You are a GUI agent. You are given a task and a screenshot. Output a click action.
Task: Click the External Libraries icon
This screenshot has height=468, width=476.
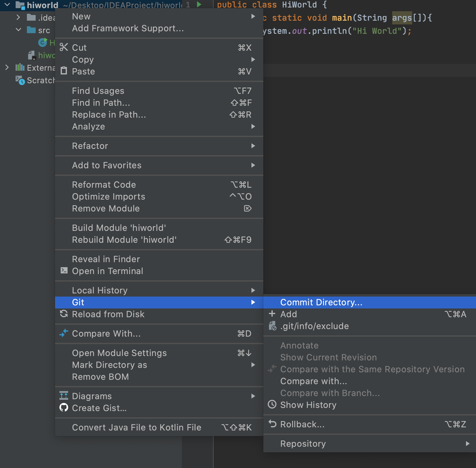[20, 67]
